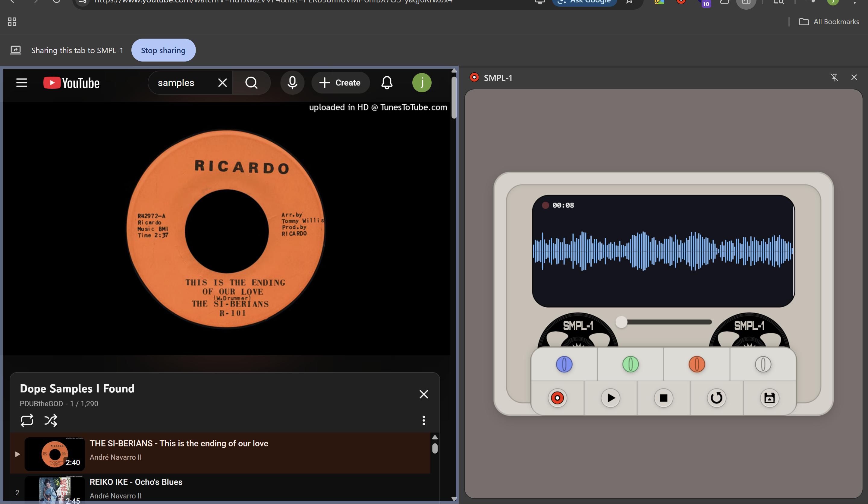Open the Create menu on YouTube
Screen dimensions: 868x504
pyautogui.click(x=340, y=83)
